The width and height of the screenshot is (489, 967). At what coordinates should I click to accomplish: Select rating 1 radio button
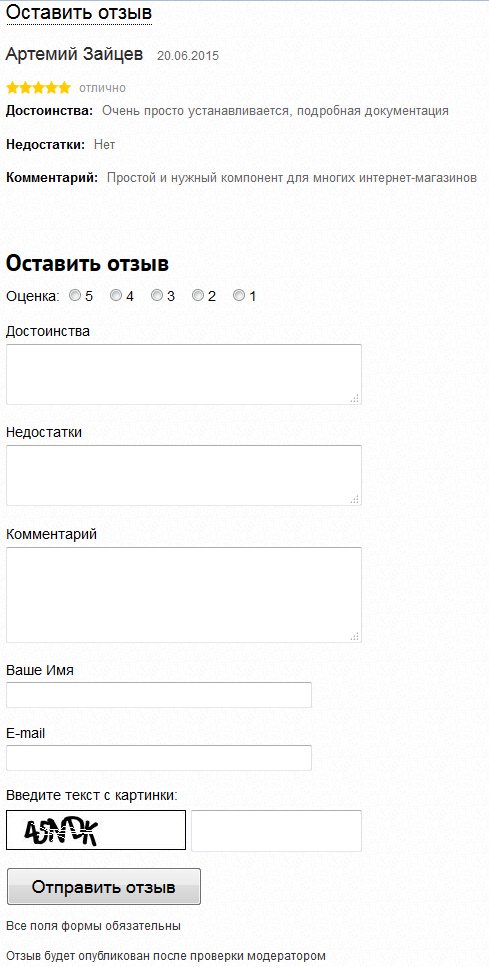[239, 296]
